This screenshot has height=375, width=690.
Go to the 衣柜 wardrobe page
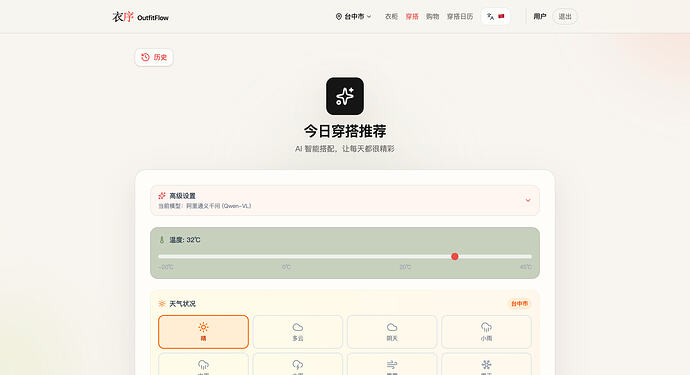coord(391,17)
